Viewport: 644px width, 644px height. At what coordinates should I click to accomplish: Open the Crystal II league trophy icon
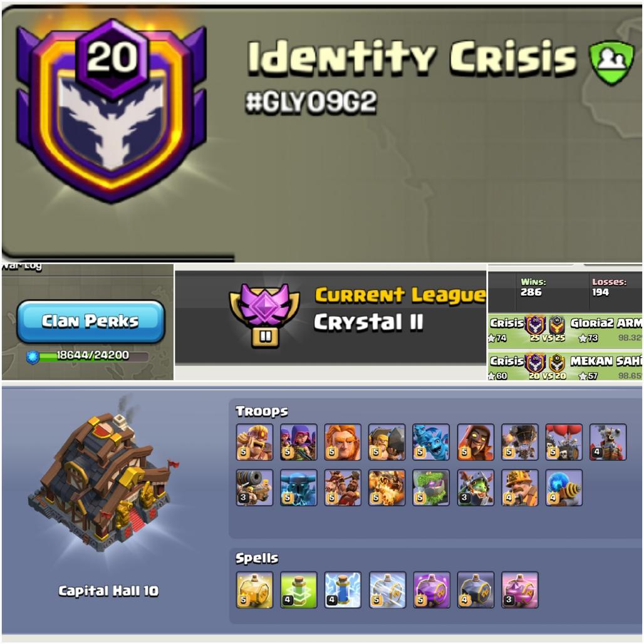click(x=265, y=316)
